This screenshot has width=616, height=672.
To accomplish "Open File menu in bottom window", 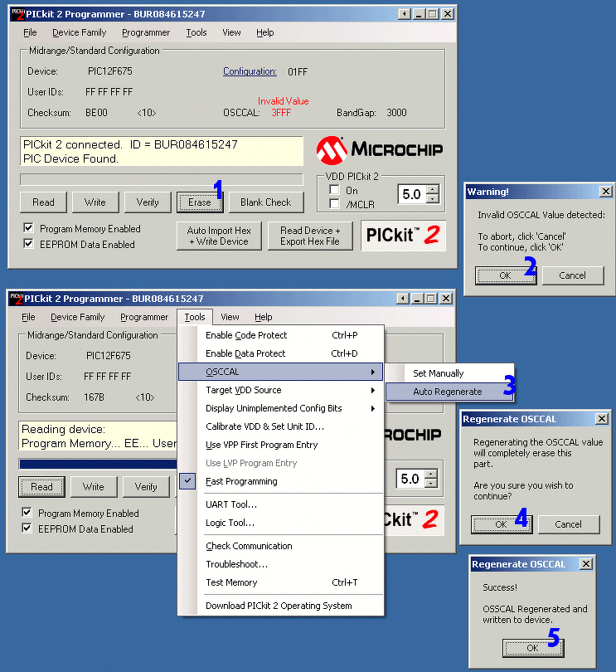I will (28, 317).
